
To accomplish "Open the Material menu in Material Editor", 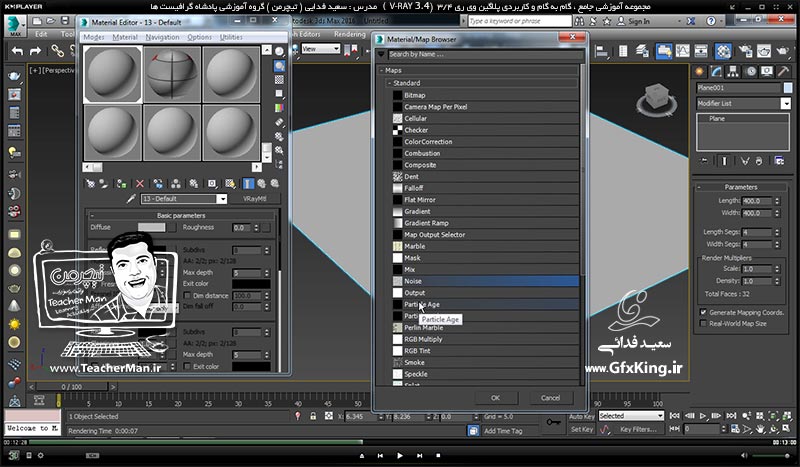I will (x=125, y=37).
